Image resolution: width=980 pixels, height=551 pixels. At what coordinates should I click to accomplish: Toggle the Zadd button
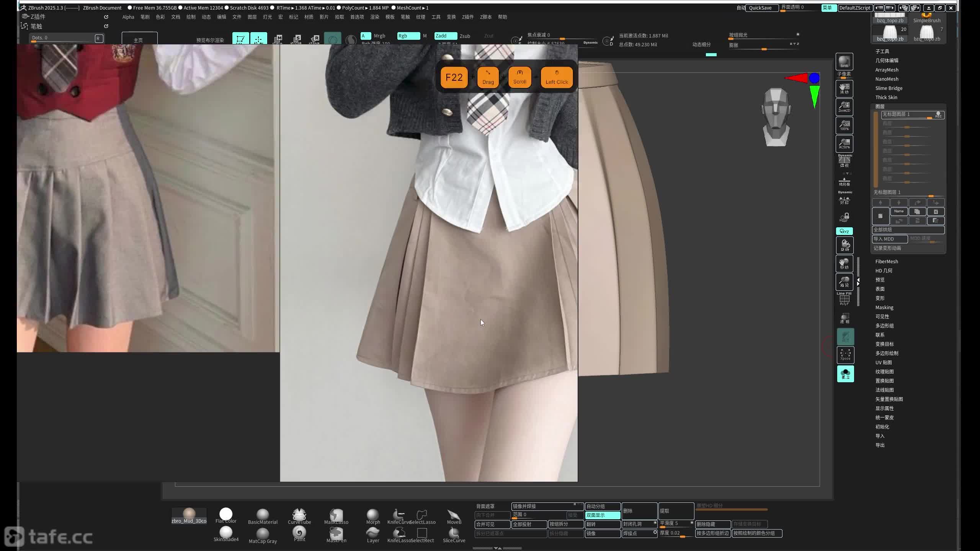[x=446, y=36]
